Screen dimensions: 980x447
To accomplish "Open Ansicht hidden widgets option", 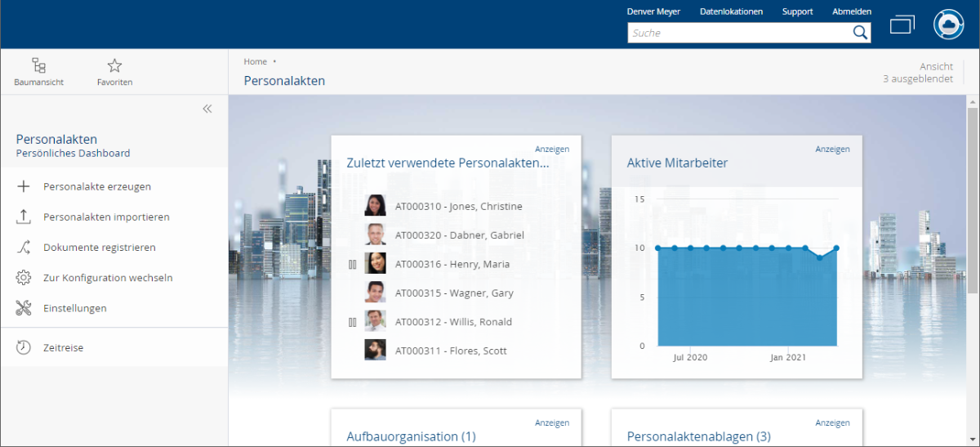I will tap(918, 73).
